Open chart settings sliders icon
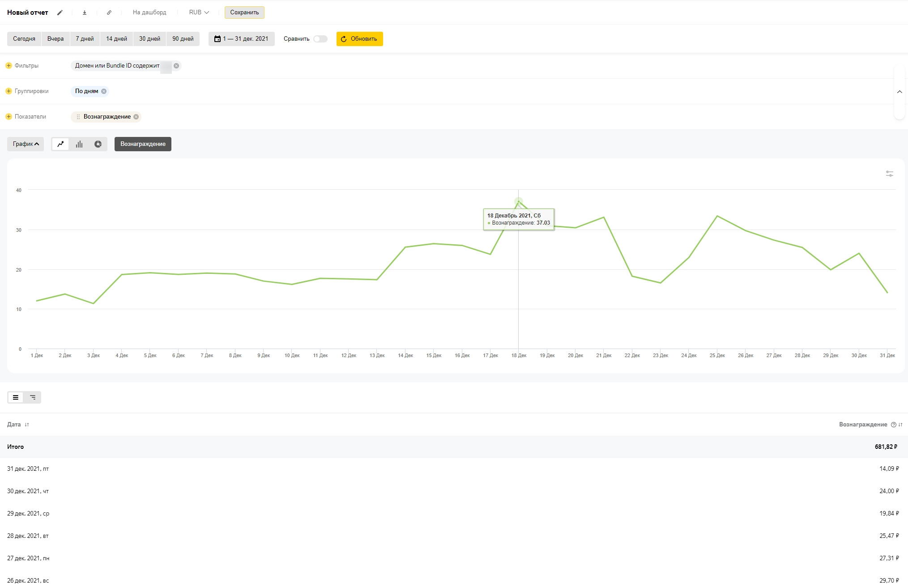Viewport: 908px width, 588px height. [889, 174]
